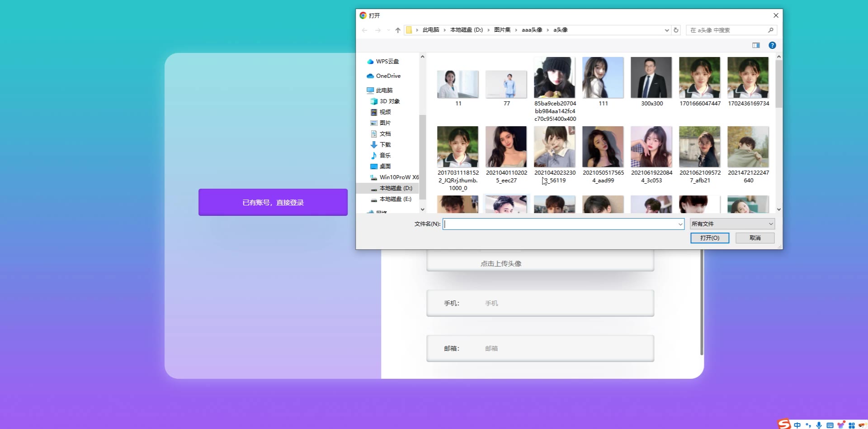The height and width of the screenshot is (429, 868).
Task: Open the 所有文件 file type dropdown
Action: pos(732,224)
